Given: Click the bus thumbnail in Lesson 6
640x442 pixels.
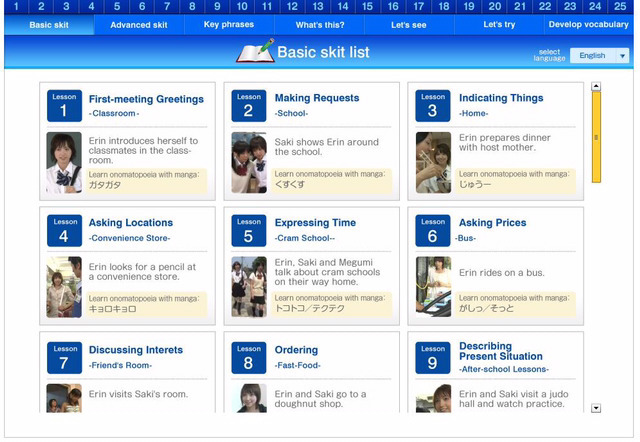Looking at the screenshot, I should tap(433, 287).
